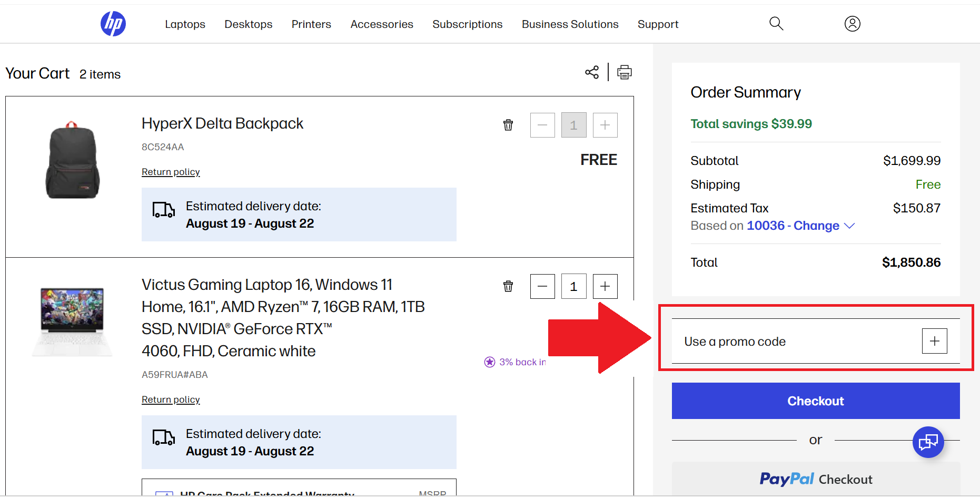Screen dimensions: 980x497
Task: Click the HP logo icon
Action: (x=113, y=24)
